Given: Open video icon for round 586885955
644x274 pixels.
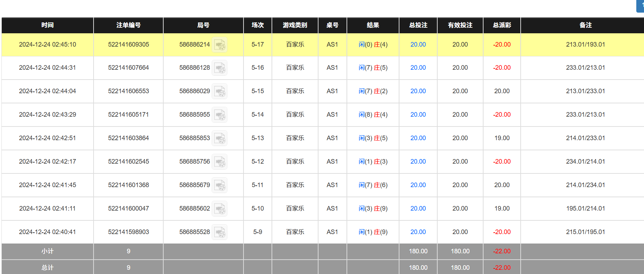Looking at the screenshot, I should [220, 115].
